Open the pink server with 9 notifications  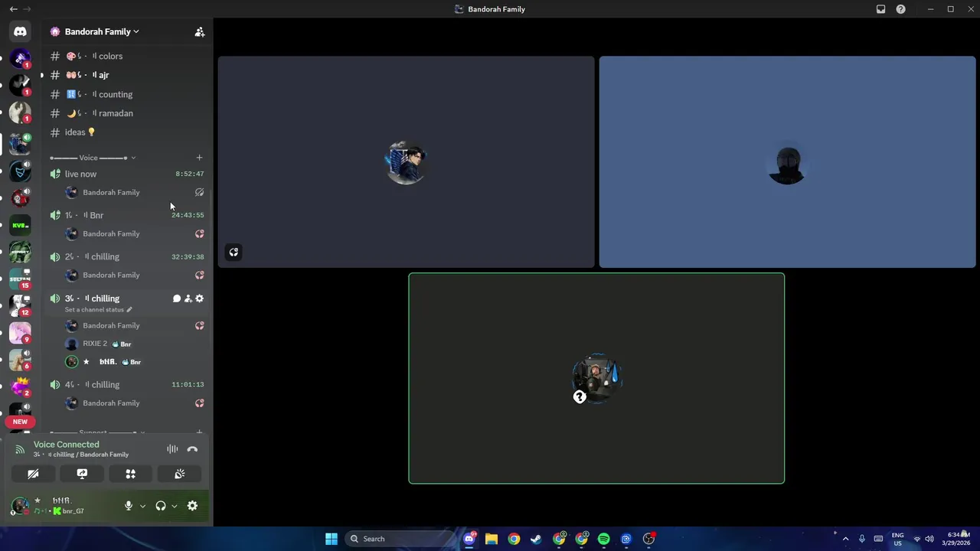20,332
